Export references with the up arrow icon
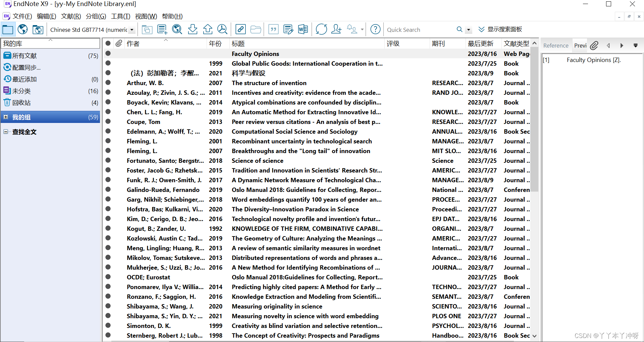 click(208, 29)
